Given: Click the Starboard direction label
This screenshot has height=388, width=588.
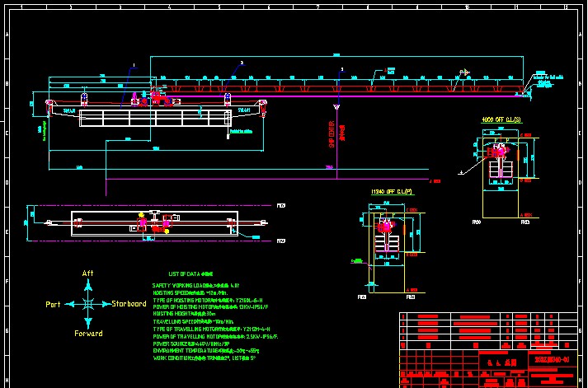Looking at the screenshot, I should pyautogui.click(x=129, y=304).
